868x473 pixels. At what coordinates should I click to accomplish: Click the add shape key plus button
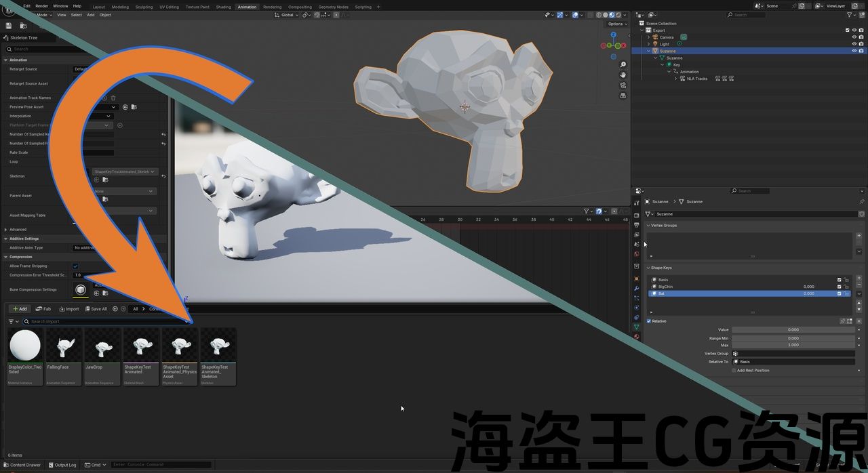pos(859,279)
